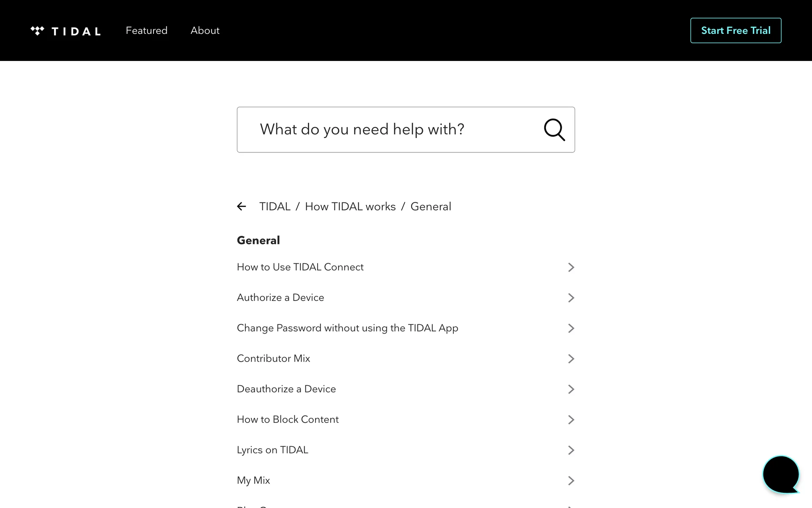Click the back arrow beside breadcrumbs
The width and height of the screenshot is (812, 508).
point(241,207)
